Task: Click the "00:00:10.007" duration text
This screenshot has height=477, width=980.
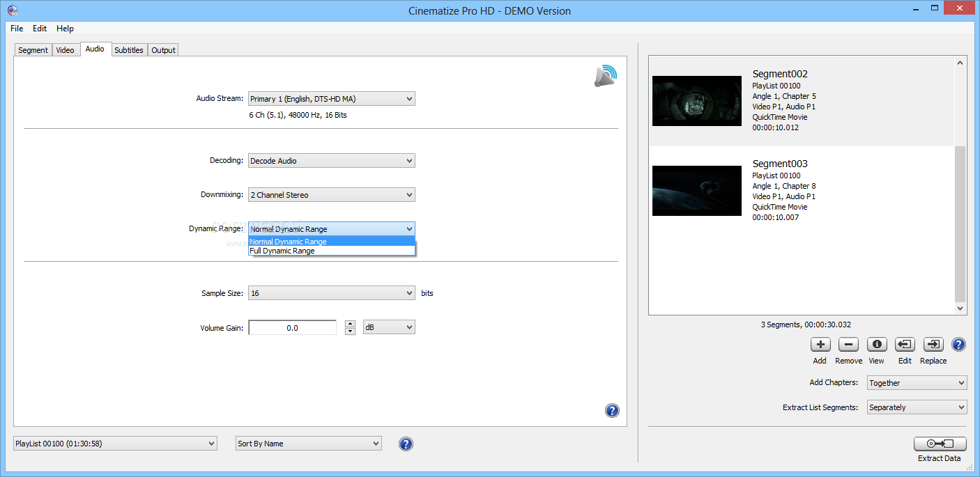Action: pos(776,217)
